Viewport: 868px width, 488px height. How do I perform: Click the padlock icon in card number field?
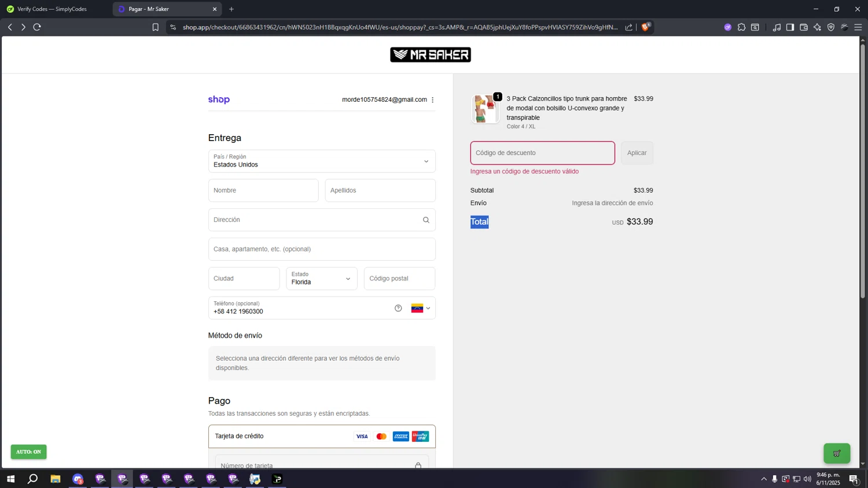(x=418, y=465)
